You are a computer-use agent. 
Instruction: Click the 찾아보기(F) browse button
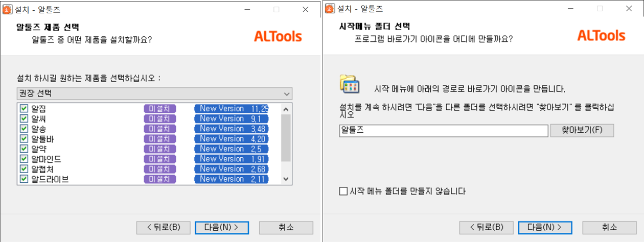[582, 130]
